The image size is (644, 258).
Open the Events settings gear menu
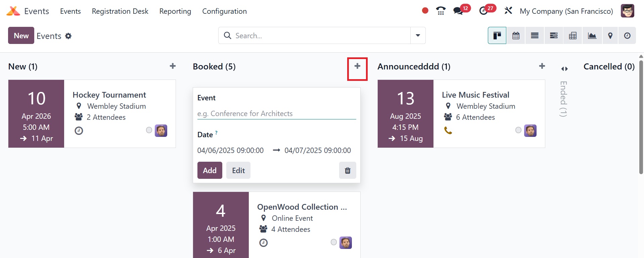coord(68,36)
